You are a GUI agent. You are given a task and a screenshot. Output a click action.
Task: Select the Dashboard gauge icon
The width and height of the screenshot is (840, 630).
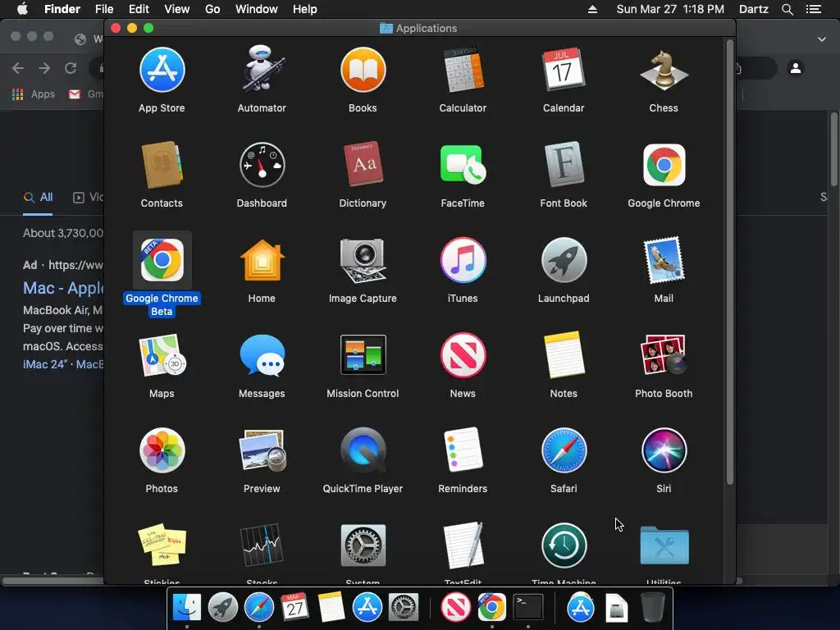click(262, 165)
